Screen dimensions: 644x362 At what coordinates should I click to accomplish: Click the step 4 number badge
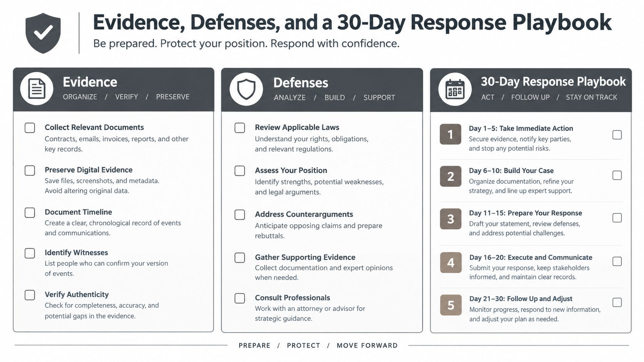451,263
